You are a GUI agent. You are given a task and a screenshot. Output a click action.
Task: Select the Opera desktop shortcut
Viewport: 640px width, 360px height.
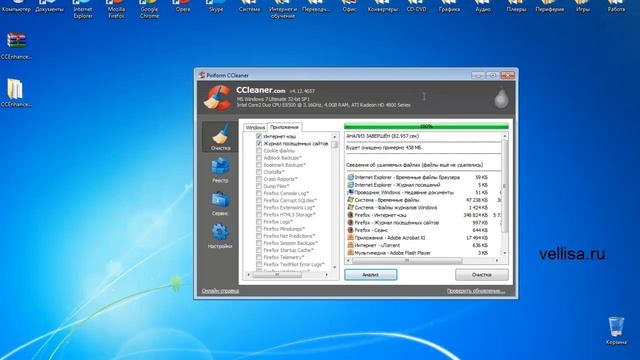(x=183, y=7)
